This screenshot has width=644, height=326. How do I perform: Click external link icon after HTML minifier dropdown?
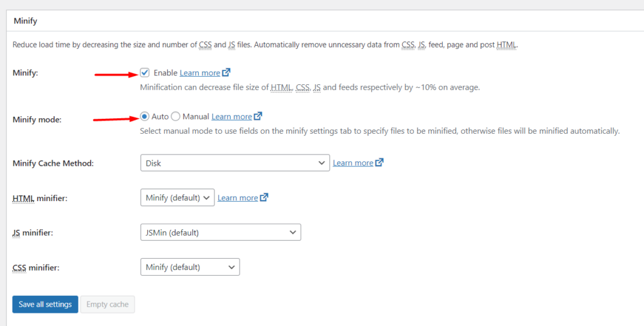[x=264, y=197]
